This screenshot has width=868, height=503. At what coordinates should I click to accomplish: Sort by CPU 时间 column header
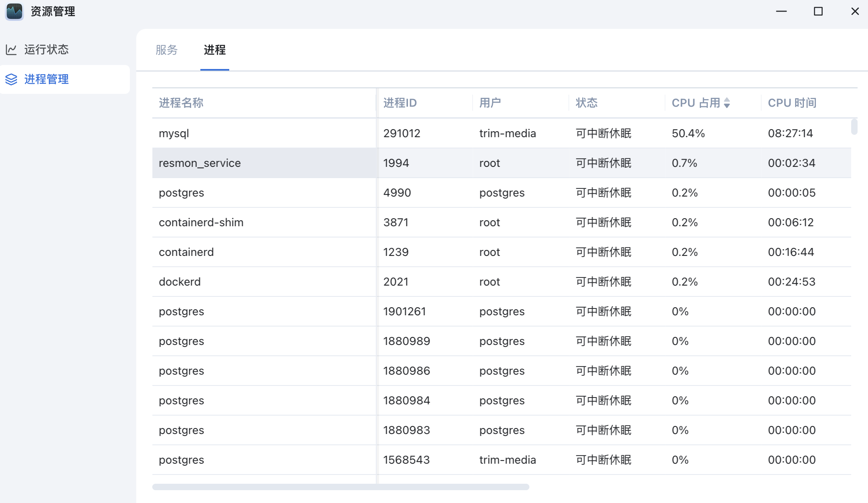point(792,103)
